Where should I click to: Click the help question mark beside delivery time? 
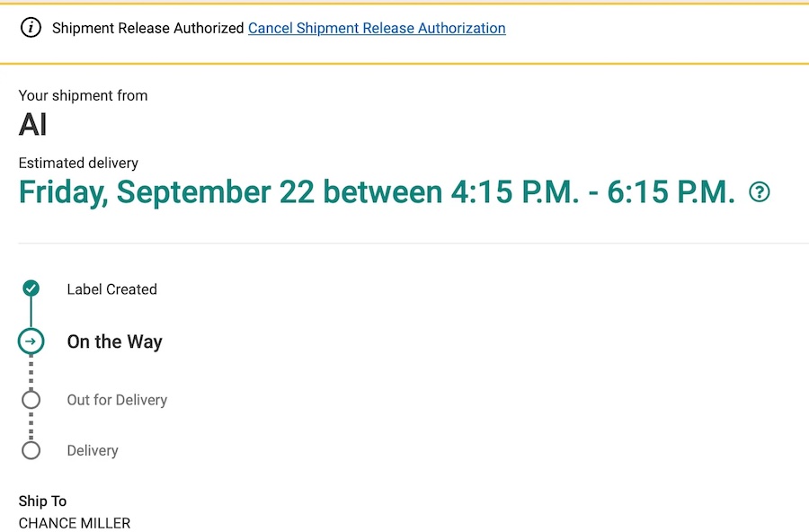pos(760,191)
